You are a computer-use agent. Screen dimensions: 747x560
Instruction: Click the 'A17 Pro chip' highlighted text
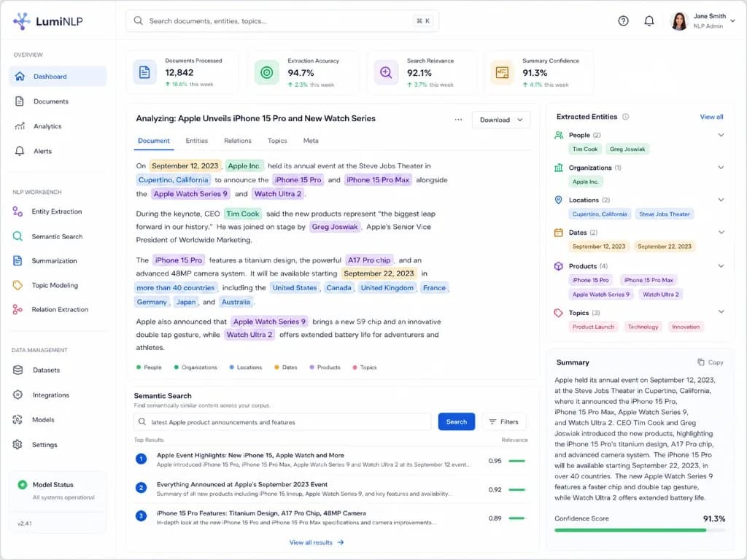tap(369, 260)
